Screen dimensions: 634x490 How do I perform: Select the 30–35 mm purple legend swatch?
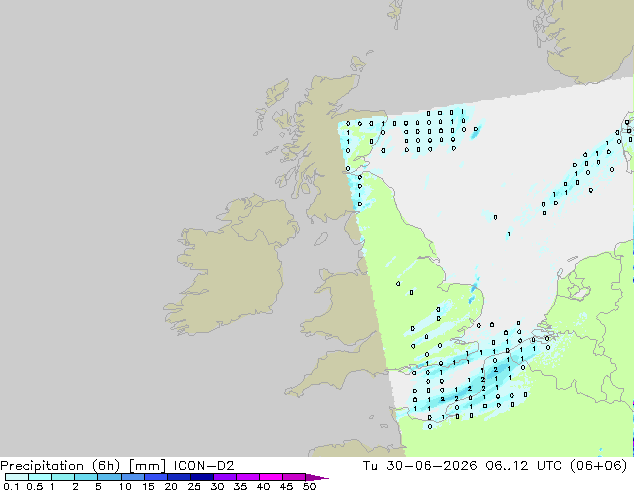pos(224,477)
